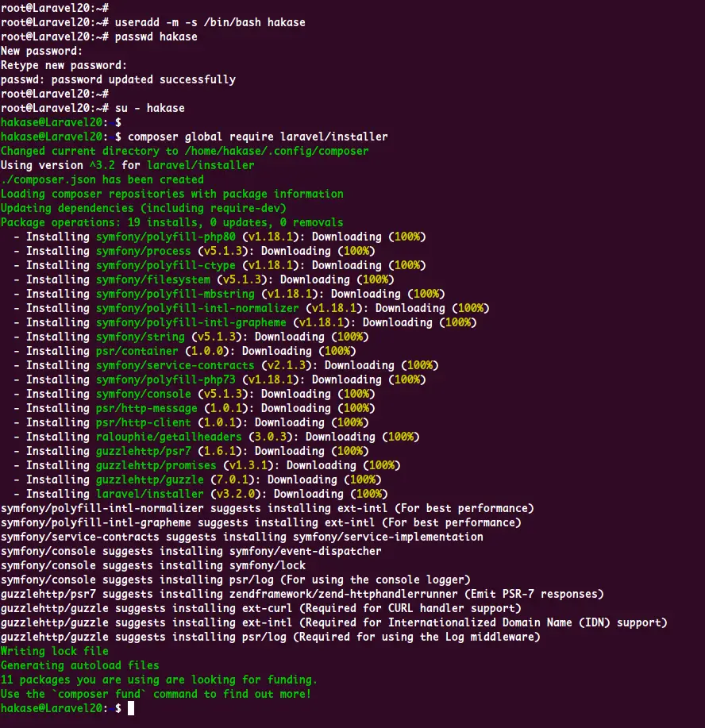
Task: Click the symfony/polyfill-php80 package name
Action: (166, 237)
